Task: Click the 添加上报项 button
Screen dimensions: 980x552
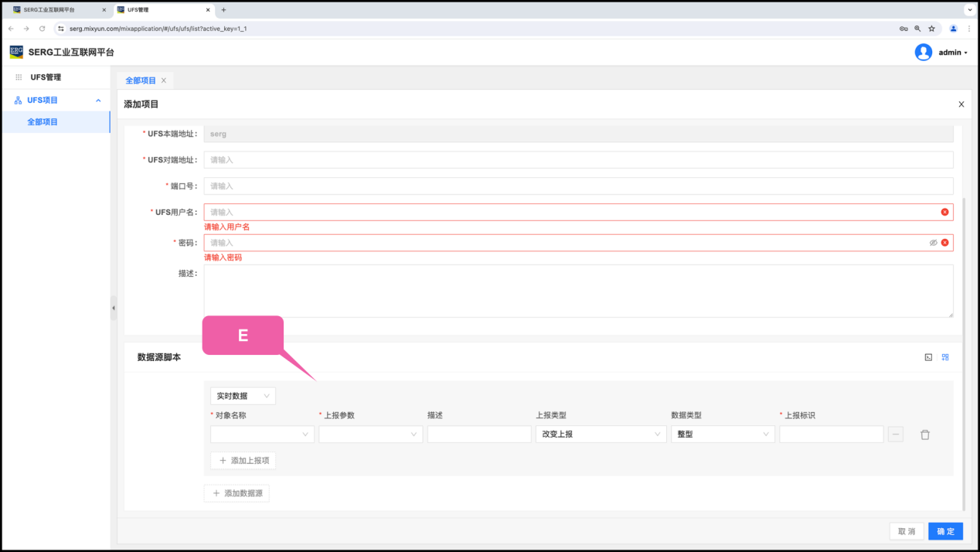Action: coord(243,460)
